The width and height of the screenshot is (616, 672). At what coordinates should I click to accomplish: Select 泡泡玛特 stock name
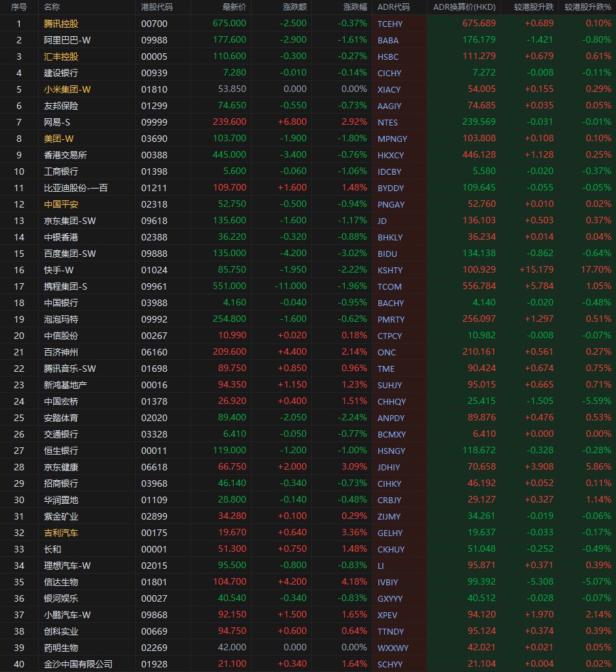pos(61,320)
